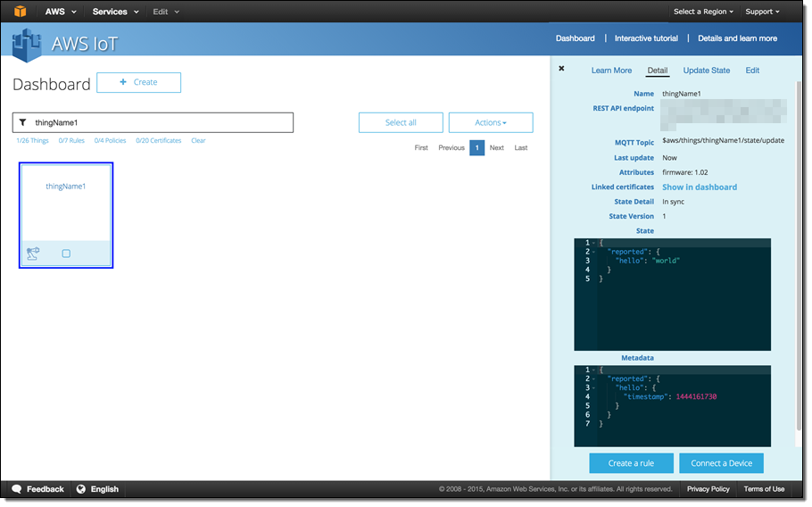Click the AWS cube logo icon
This screenshot has height=507, width=812.
click(x=20, y=12)
